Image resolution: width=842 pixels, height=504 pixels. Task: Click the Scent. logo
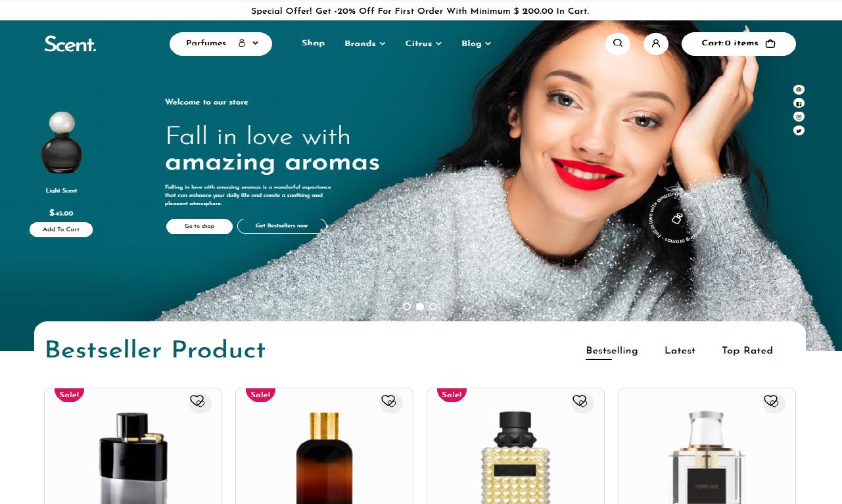pos(70,43)
